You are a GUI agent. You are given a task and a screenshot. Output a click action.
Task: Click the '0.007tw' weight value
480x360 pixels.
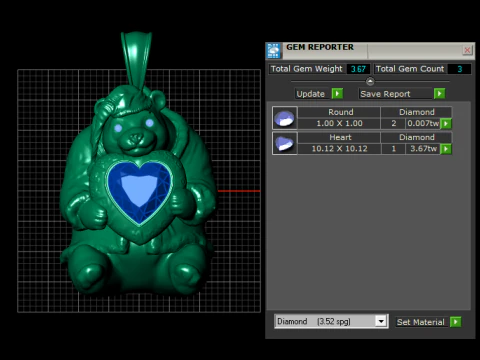coord(423,123)
